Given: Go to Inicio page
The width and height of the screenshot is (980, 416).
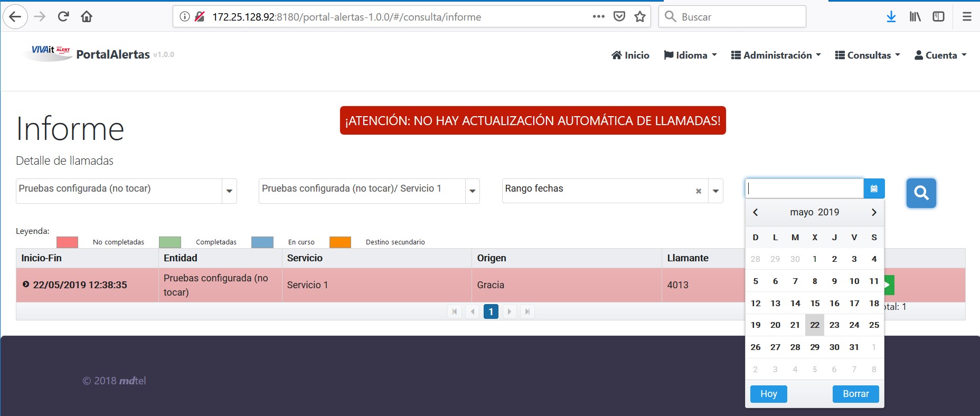Looking at the screenshot, I should click(x=630, y=55).
